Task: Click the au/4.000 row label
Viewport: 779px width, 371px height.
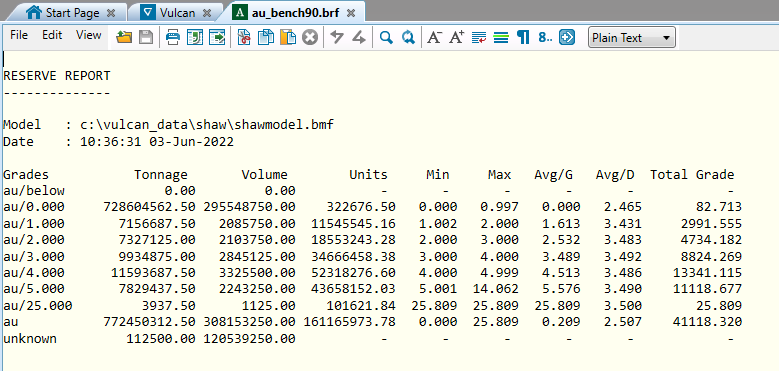Action: tap(34, 273)
